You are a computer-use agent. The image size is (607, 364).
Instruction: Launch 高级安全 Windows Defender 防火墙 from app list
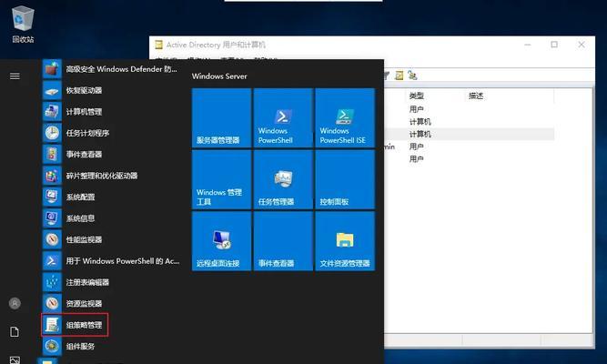coord(111,69)
